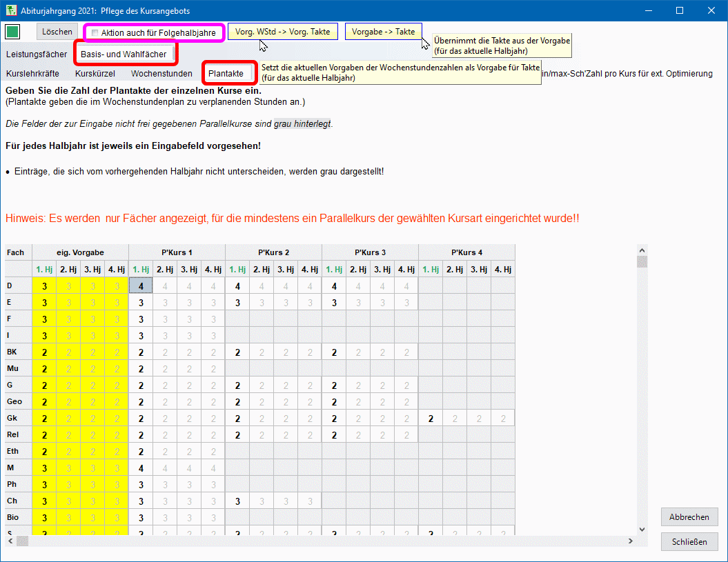Switch to the Kurskürzel tab
This screenshot has height=562, width=728.
click(95, 73)
